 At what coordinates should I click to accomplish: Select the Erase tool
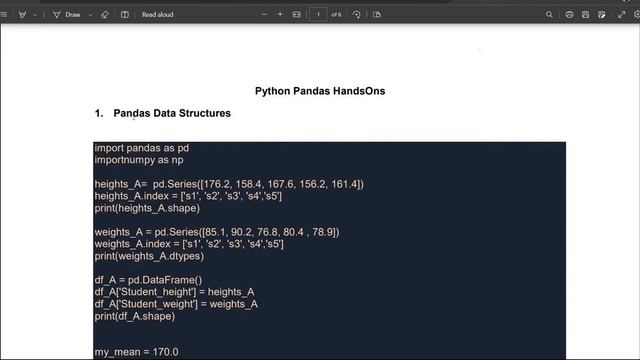coord(105,15)
